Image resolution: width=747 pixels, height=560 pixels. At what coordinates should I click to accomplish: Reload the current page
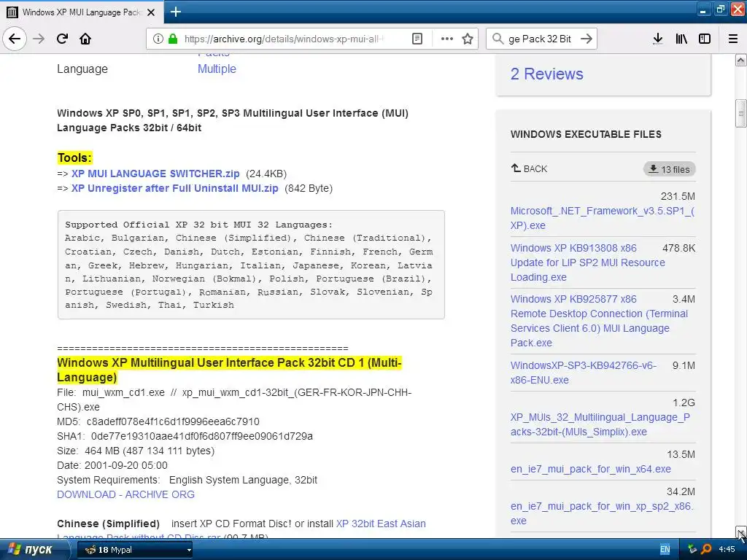(x=62, y=39)
